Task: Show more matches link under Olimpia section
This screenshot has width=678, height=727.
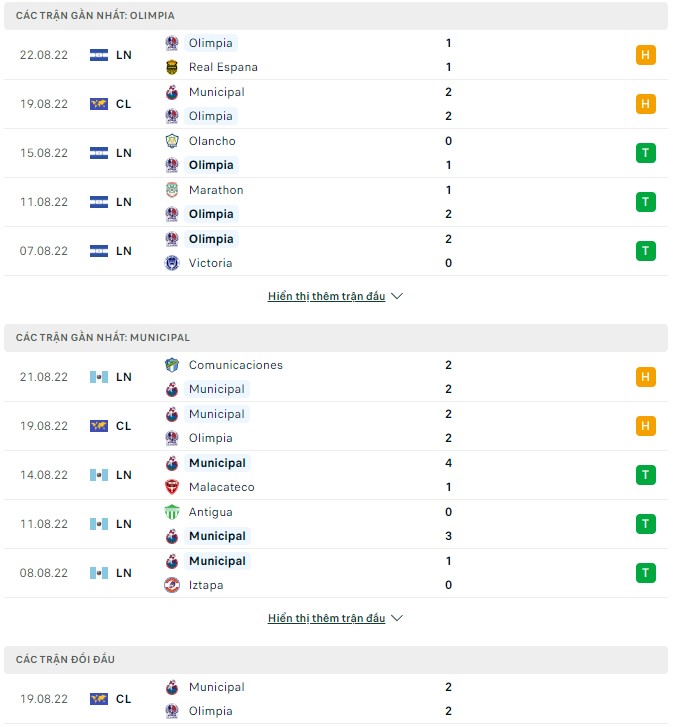Action: point(326,297)
